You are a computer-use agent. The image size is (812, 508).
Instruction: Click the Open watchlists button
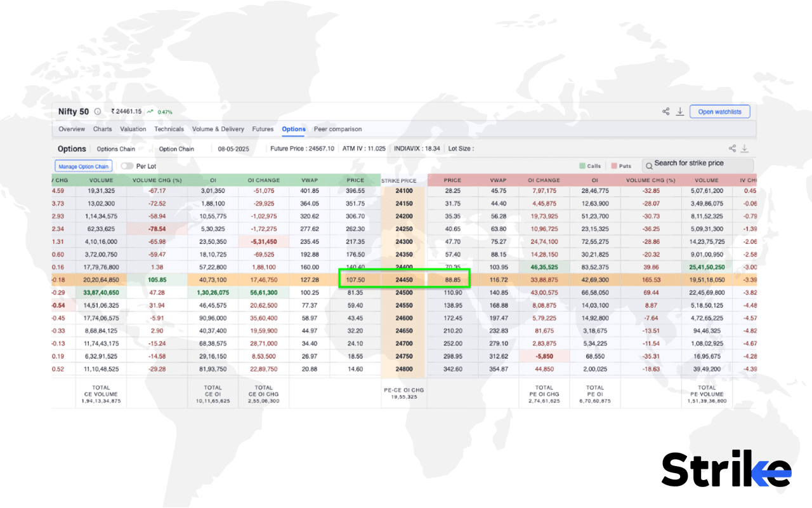(719, 111)
